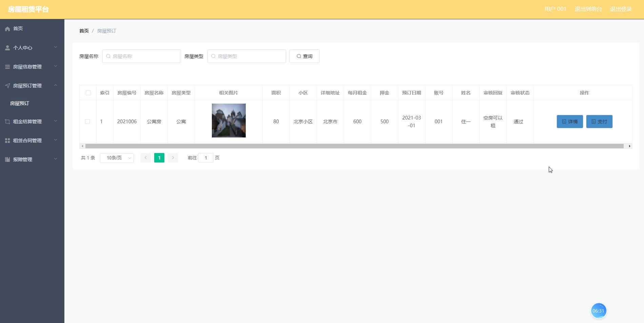Click the blue timer bubble showing 06:31
The height and width of the screenshot is (323, 644).
click(x=598, y=311)
